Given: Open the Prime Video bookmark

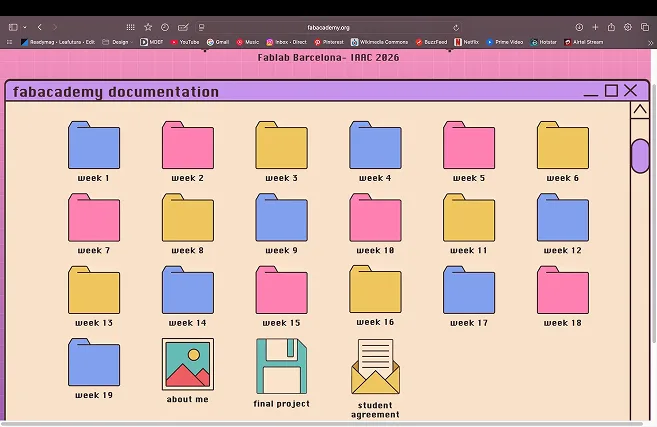Looking at the screenshot, I should point(504,42).
